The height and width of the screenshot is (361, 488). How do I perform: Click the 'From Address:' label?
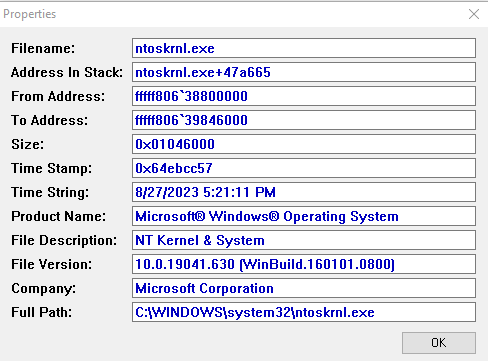(x=58, y=96)
